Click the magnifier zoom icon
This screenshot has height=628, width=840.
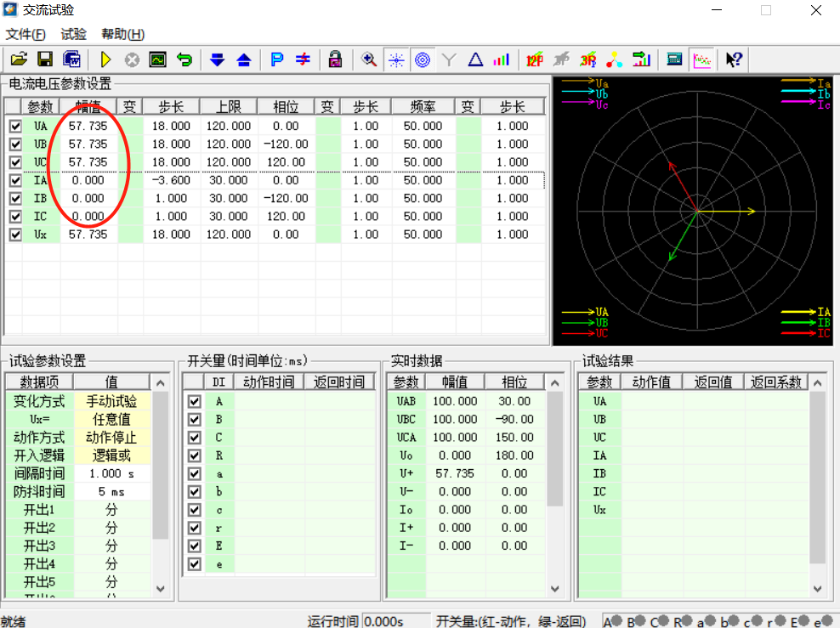[369, 59]
